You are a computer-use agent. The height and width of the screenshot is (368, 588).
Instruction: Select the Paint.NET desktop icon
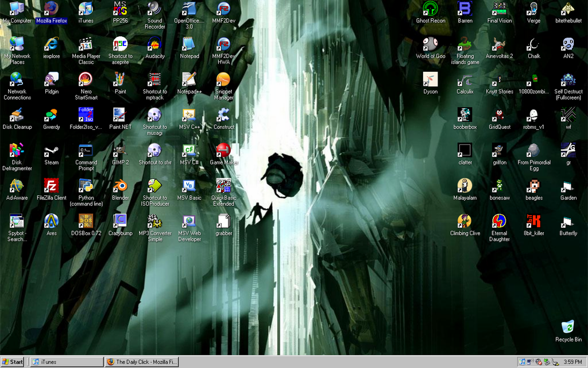120,114
